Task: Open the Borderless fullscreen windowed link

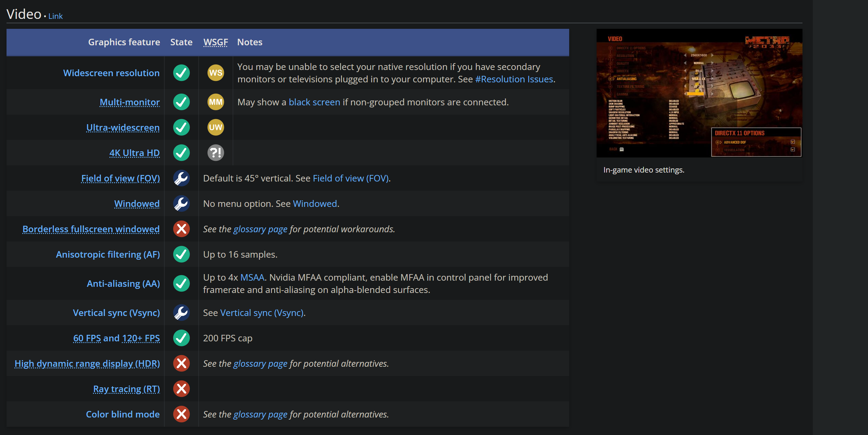Action: coord(91,229)
